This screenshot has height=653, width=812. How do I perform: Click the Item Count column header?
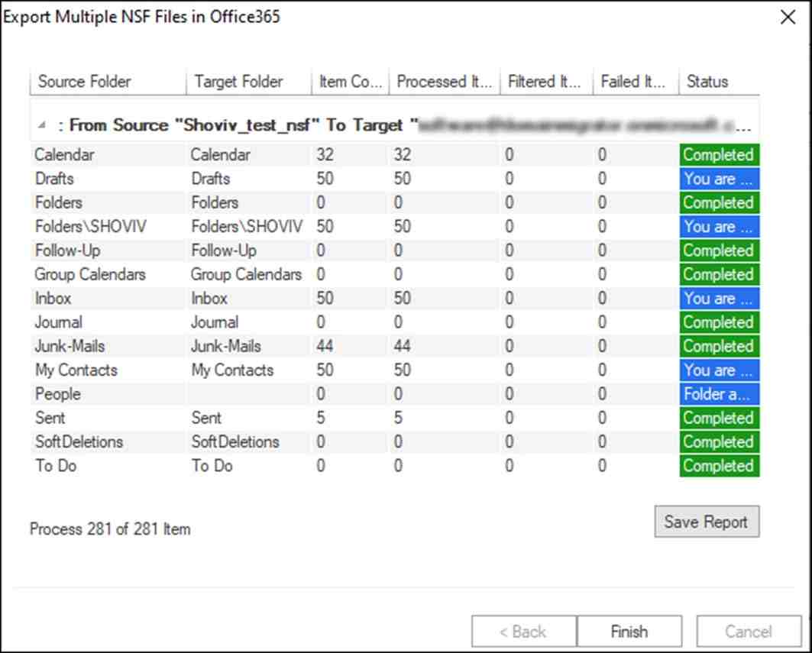tap(349, 82)
